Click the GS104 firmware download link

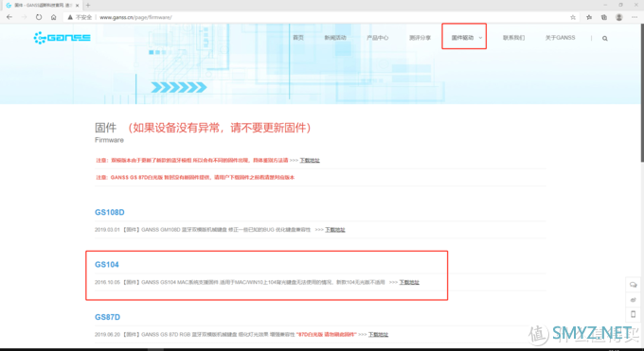pyautogui.click(x=409, y=283)
